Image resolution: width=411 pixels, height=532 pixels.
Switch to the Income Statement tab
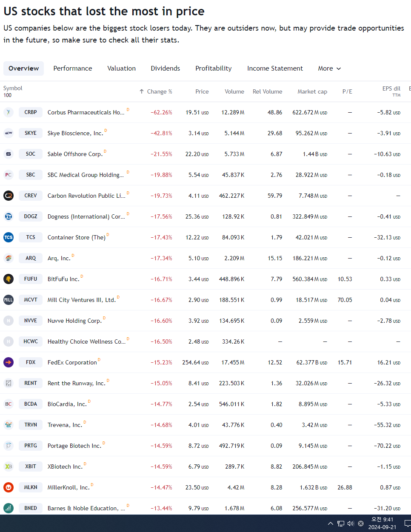click(x=275, y=68)
